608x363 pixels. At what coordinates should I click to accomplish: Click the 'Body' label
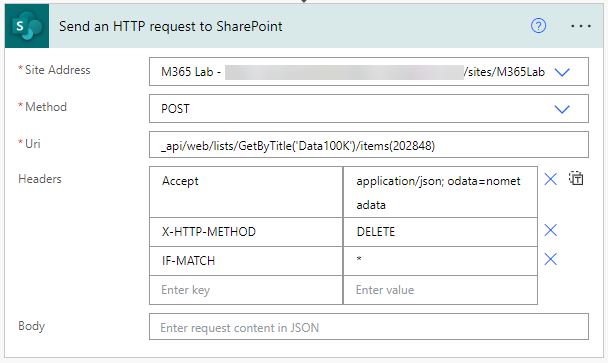click(31, 326)
